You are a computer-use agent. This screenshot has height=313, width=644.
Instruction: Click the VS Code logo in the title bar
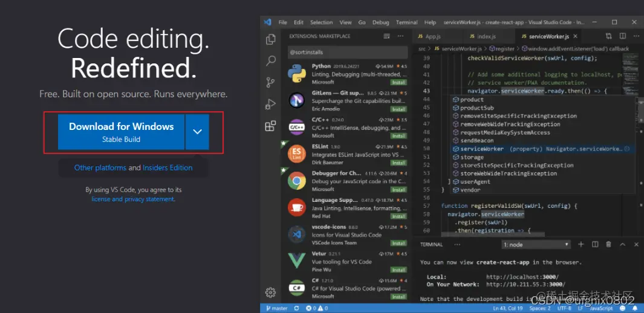[268, 22]
